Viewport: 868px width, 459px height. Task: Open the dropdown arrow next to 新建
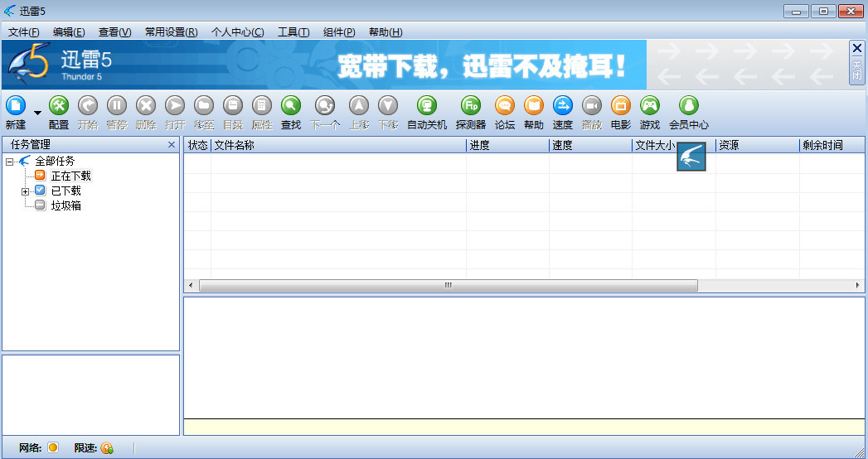tap(37, 113)
